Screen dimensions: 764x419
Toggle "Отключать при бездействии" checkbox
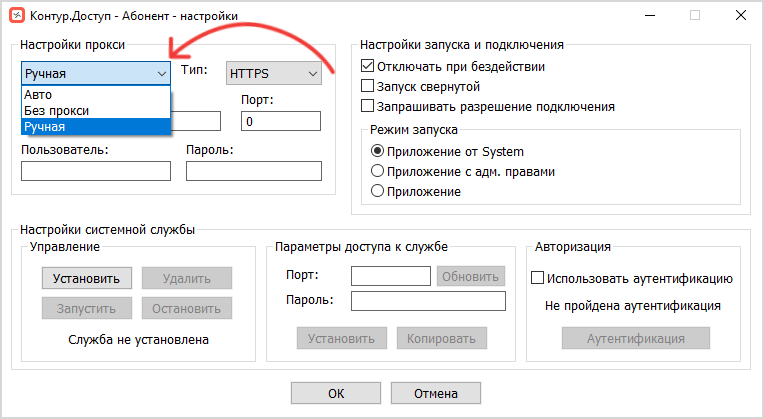tap(367, 66)
